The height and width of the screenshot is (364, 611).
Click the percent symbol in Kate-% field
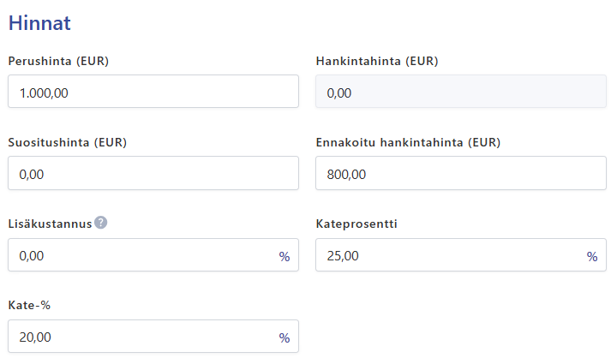[285, 338]
